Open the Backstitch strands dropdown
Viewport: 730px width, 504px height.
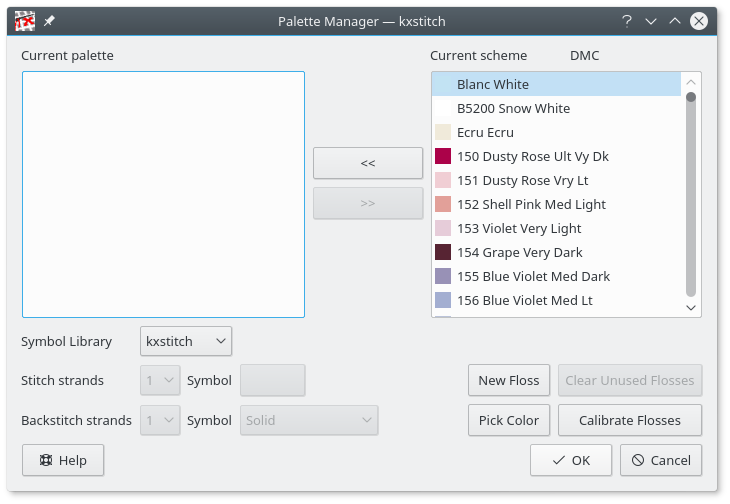pos(160,420)
